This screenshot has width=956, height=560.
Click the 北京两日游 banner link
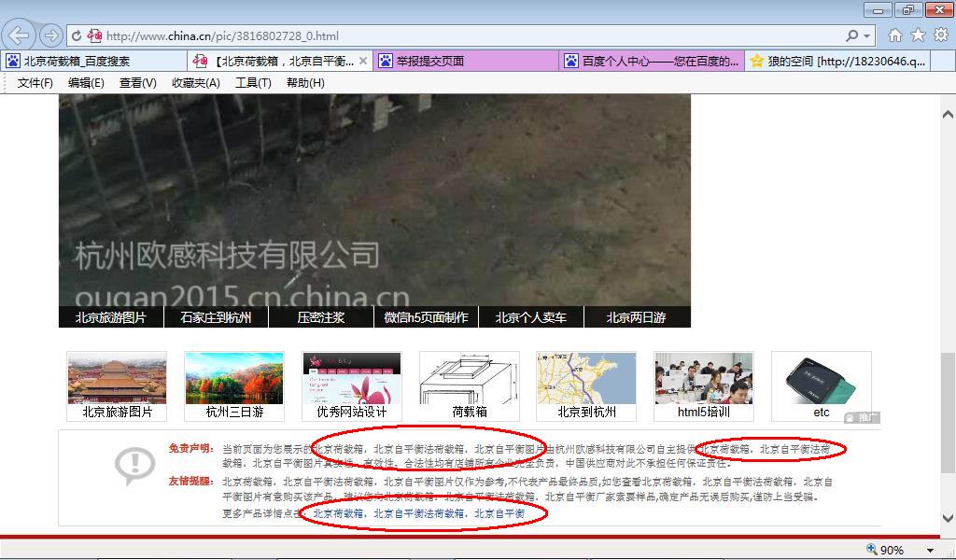coord(637,317)
